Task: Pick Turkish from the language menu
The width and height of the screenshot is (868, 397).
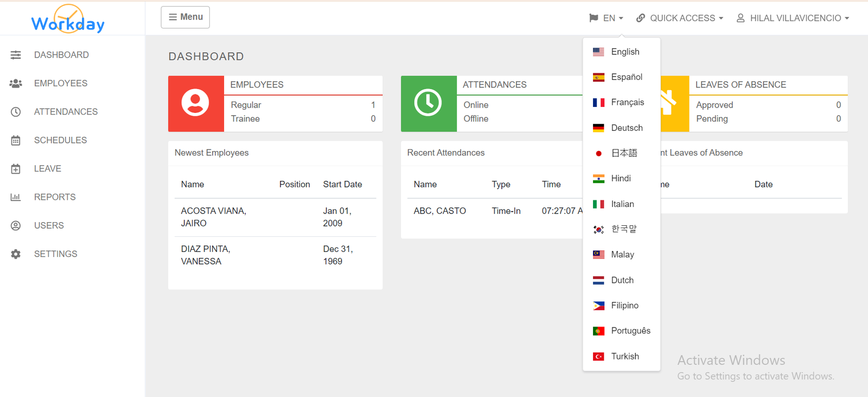Action: 624,356
